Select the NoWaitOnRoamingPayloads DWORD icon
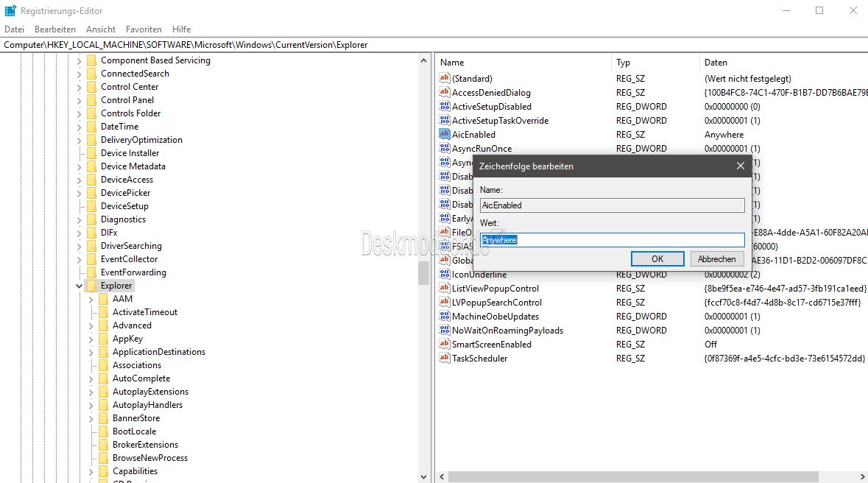The image size is (868, 483). pyautogui.click(x=444, y=330)
